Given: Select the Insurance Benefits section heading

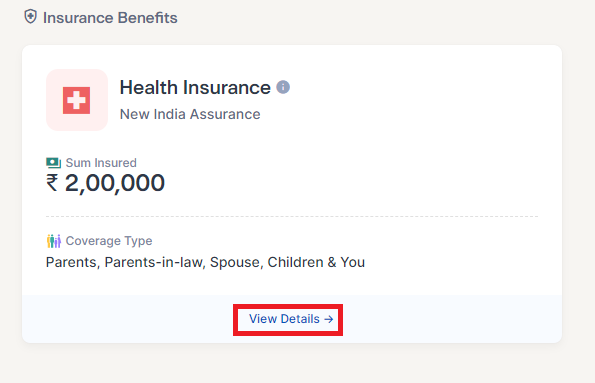Looking at the screenshot, I should click(x=110, y=18).
